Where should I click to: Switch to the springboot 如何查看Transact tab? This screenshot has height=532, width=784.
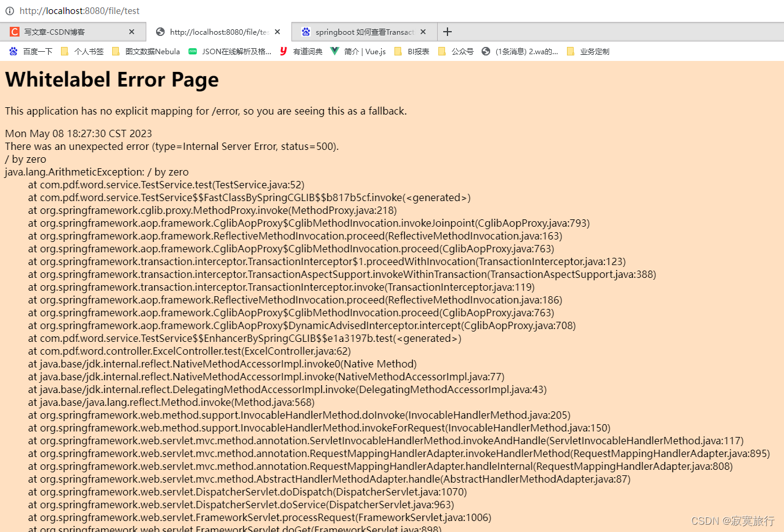[x=365, y=32]
